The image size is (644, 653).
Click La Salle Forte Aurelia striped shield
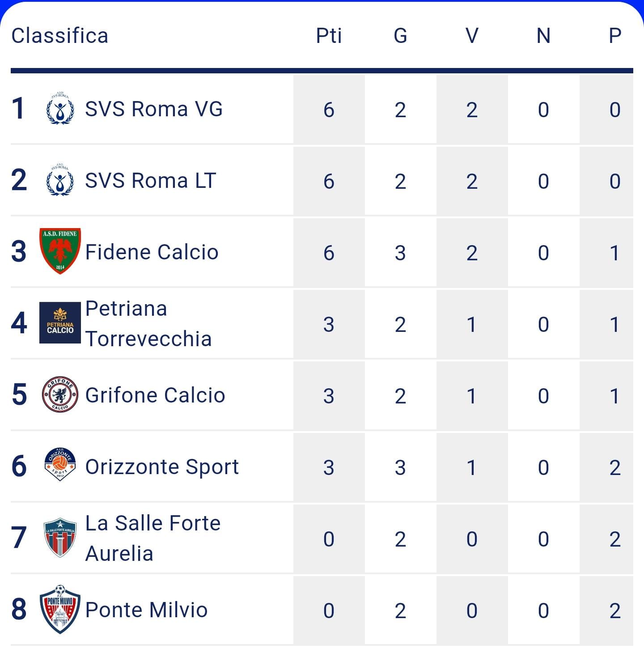tap(60, 538)
